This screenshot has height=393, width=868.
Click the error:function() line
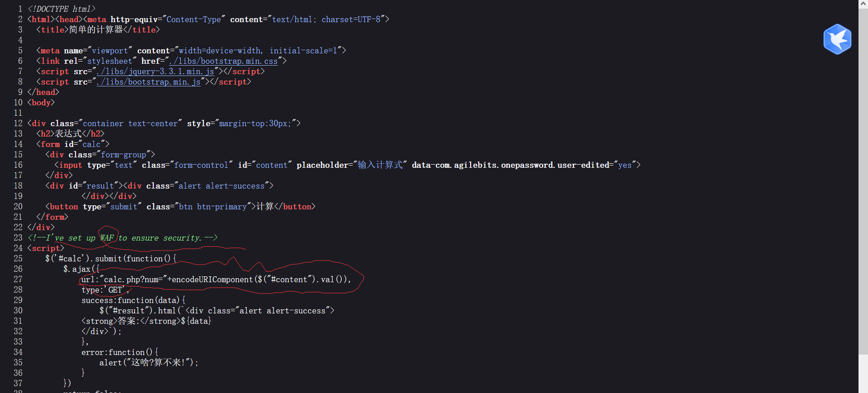tap(120, 352)
